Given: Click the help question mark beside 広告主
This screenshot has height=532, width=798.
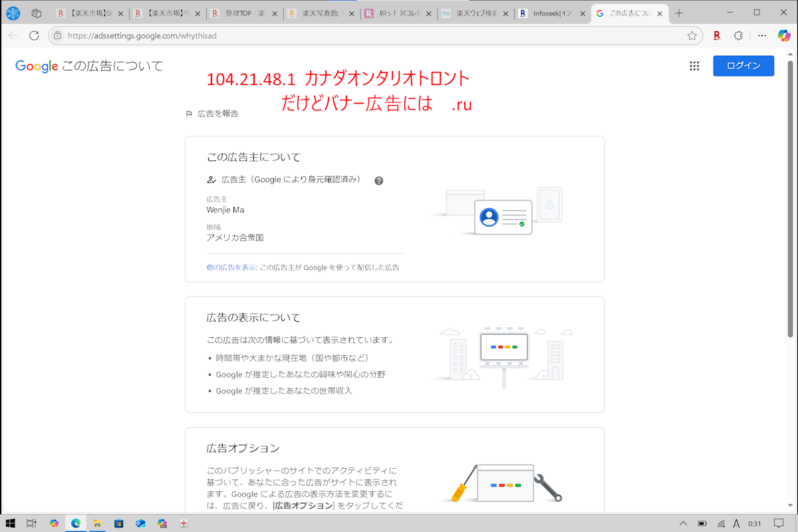Looking at the screenshot, I should (x=379, y=180).
